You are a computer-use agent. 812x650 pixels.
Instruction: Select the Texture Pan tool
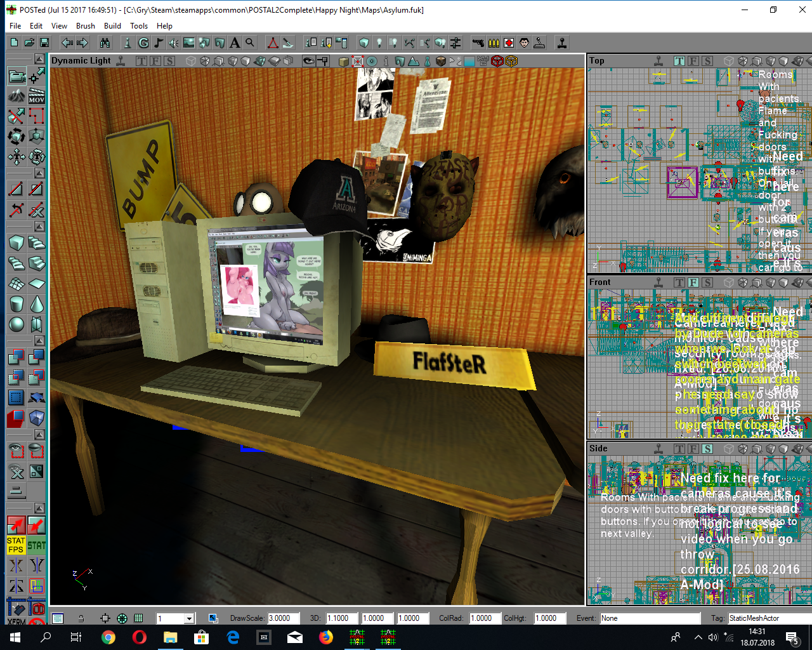point(16,156)
